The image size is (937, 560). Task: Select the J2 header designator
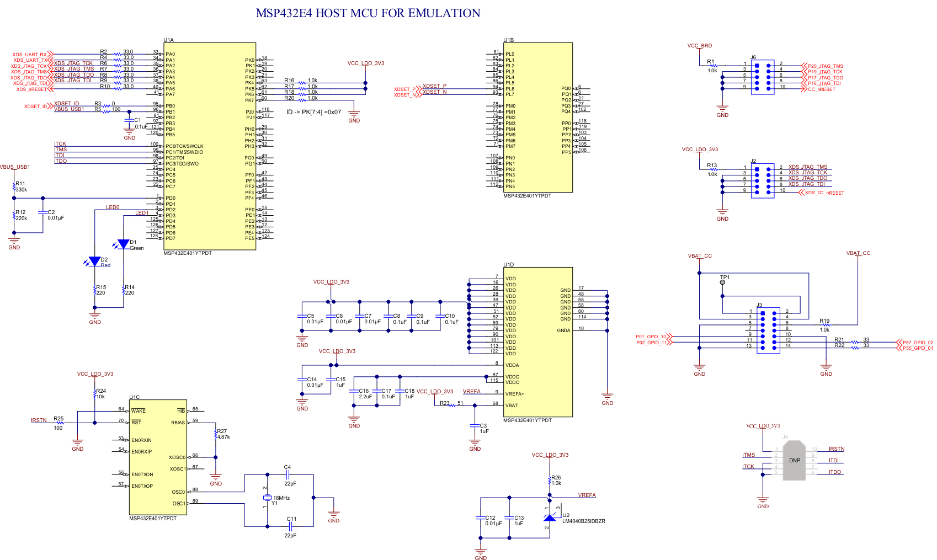point(753,161)
